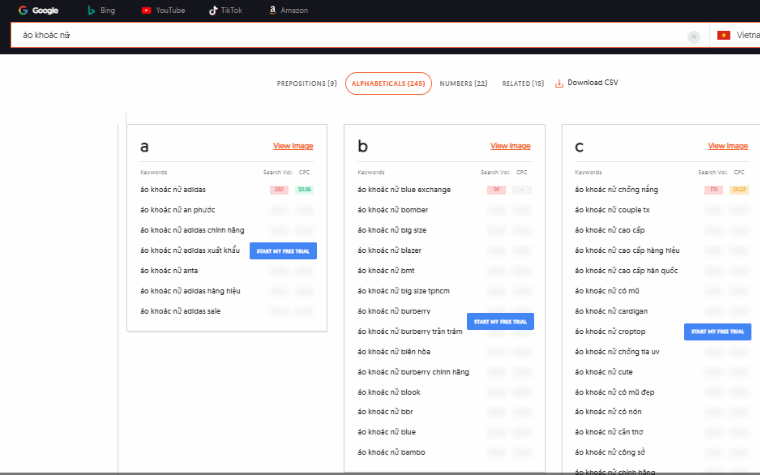Click the Vietnam flag icon
760x475 pixels.
point(724,35)
